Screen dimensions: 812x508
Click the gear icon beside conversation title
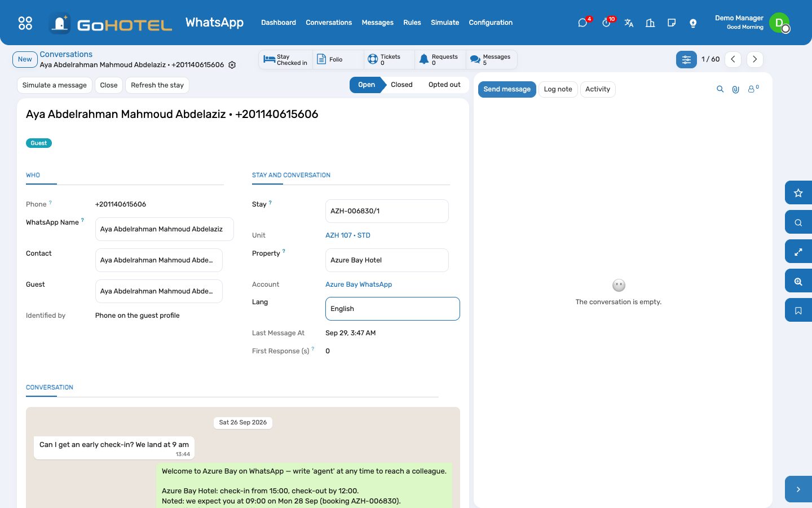(x=232, y=65)
